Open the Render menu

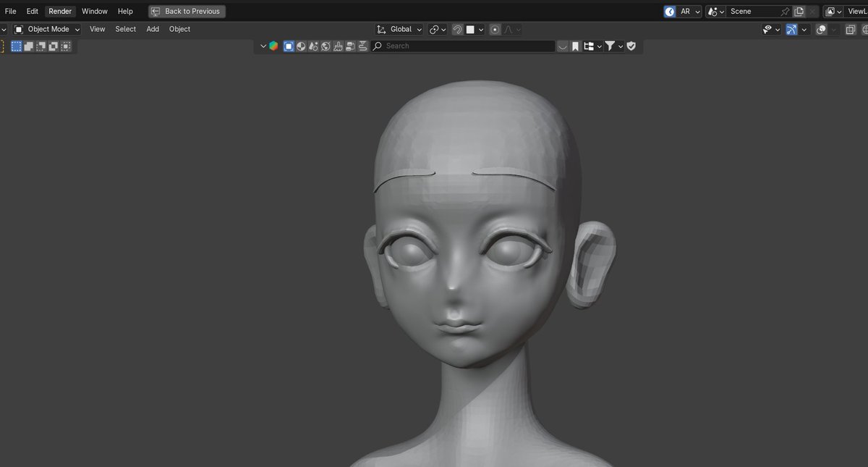pyautogui.click(x=60, y=11)
